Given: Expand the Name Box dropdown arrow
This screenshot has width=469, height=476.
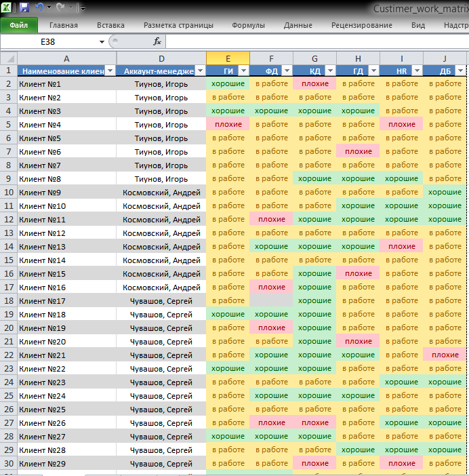Looking at the screenshot, I should (x=102, y=41).
